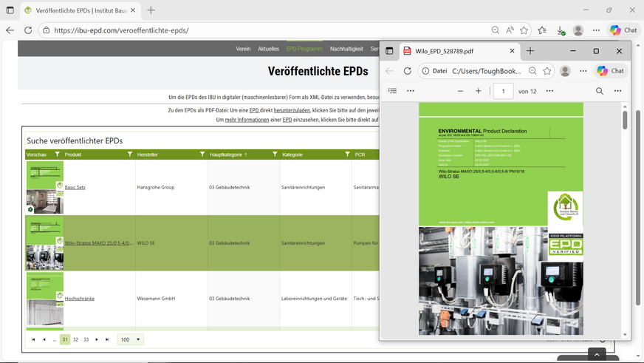Open Nachhaltigkeit menu on IBU website
644x363 pixels.
pyautogui.click(x=346, y=49)
